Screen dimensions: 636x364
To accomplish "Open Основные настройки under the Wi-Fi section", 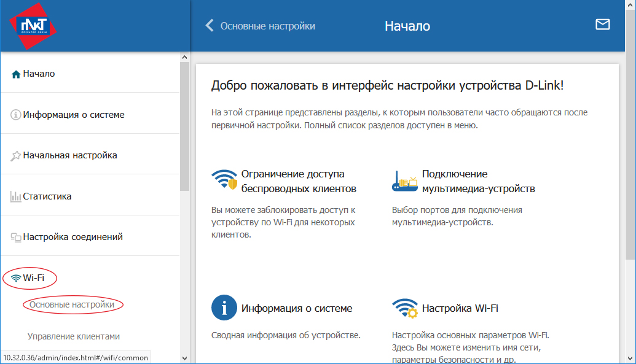I will tap(72, 304).
